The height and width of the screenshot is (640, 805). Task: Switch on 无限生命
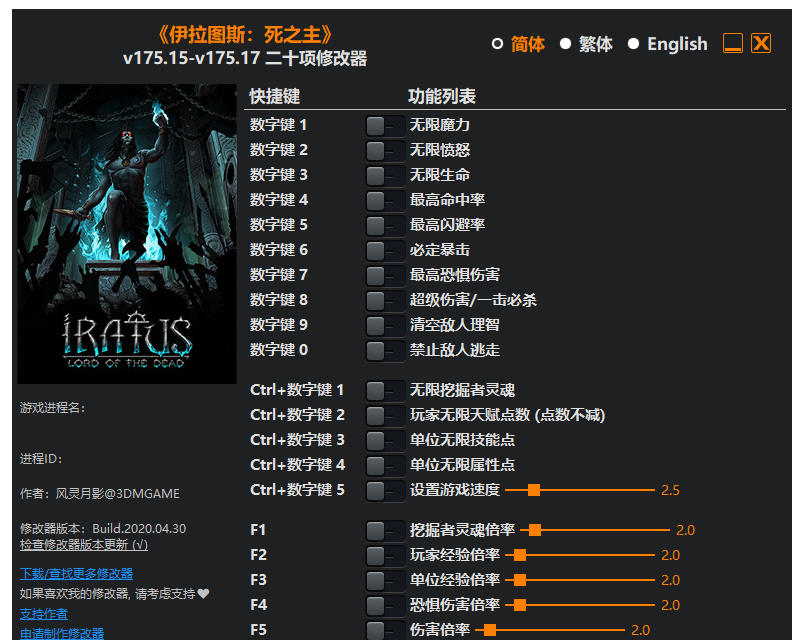pos(385,176)
